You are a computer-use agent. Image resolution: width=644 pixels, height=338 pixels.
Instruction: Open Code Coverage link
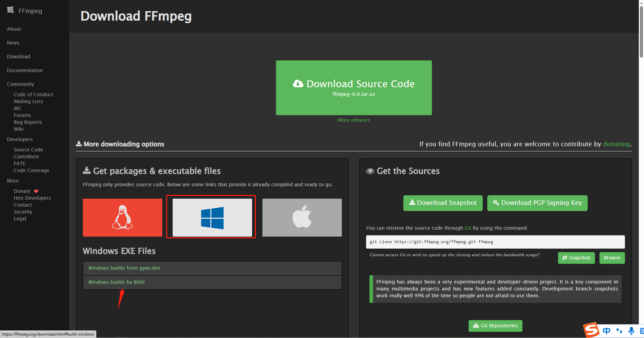click(x=31, y=170)
